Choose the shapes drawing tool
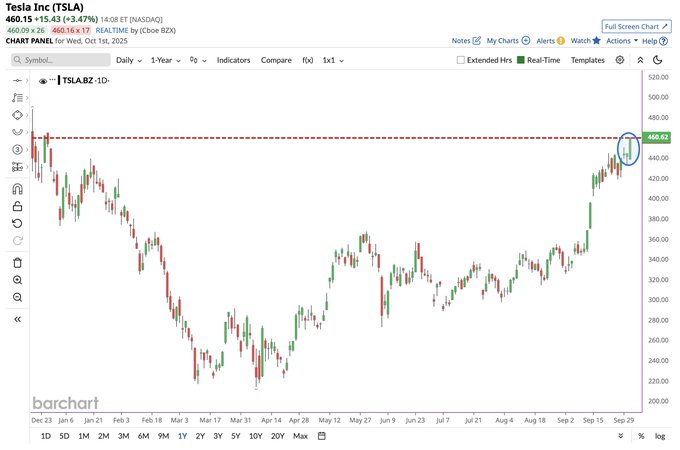 click(17, 115)
